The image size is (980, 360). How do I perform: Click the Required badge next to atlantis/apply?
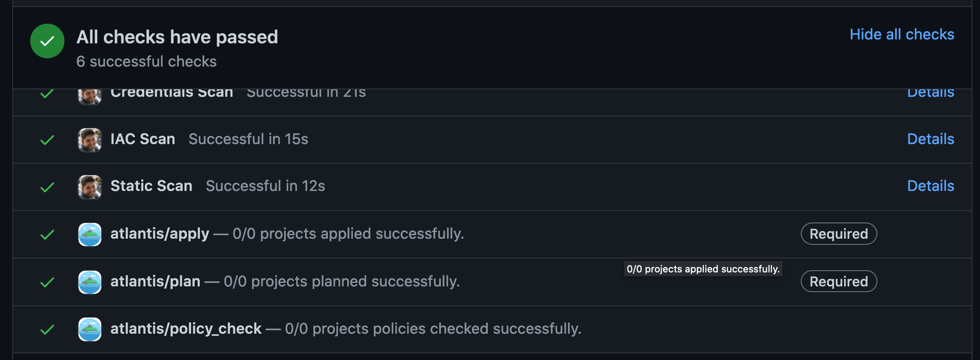coord(838,234)
